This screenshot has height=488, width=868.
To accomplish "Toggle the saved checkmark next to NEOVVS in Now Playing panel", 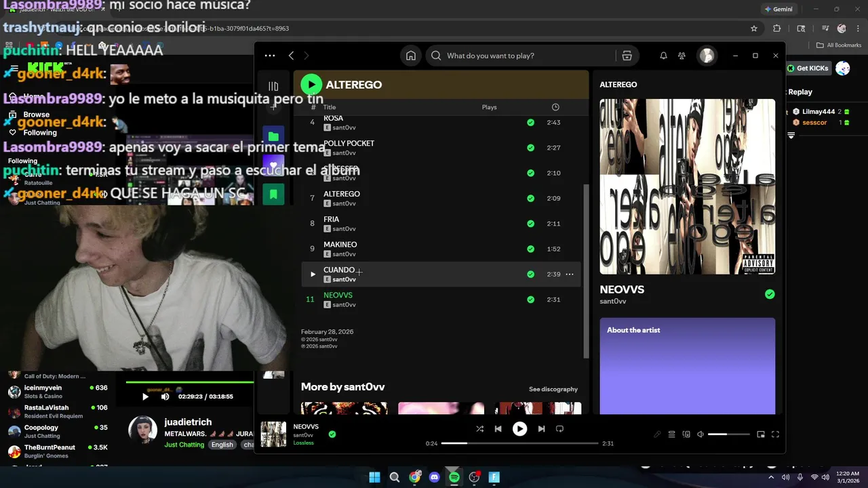I will [x=770, y=294].
